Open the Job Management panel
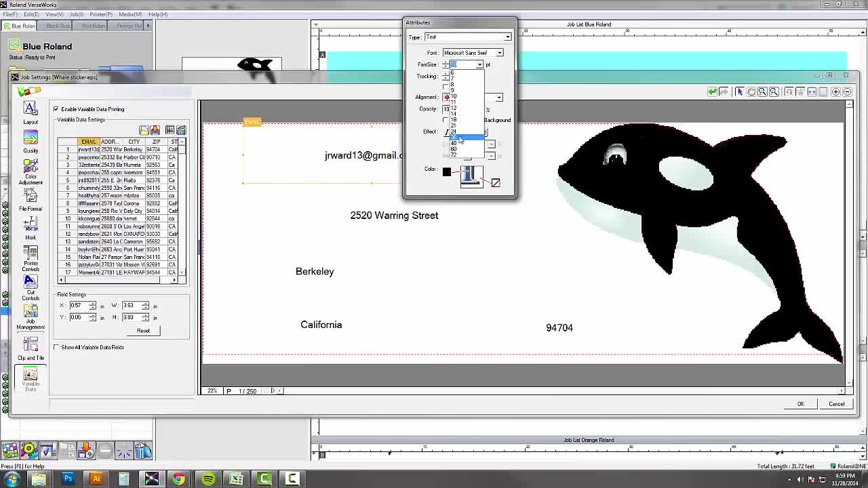 pos(31,318)
